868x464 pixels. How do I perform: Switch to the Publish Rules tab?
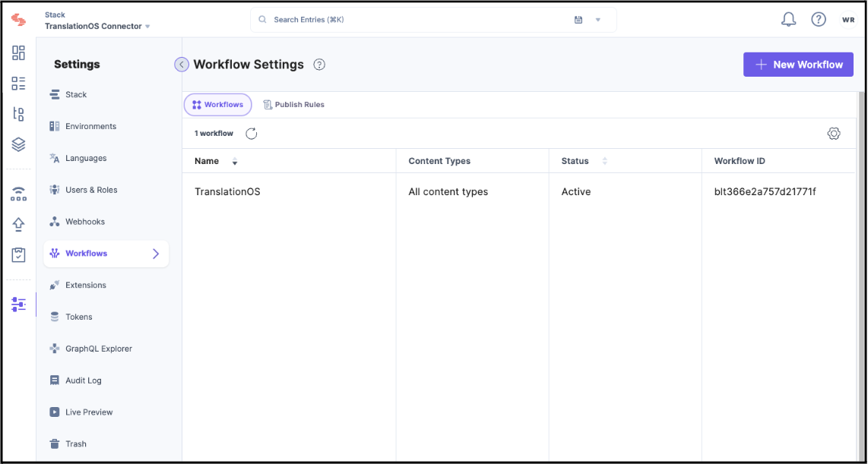(294, 105)
